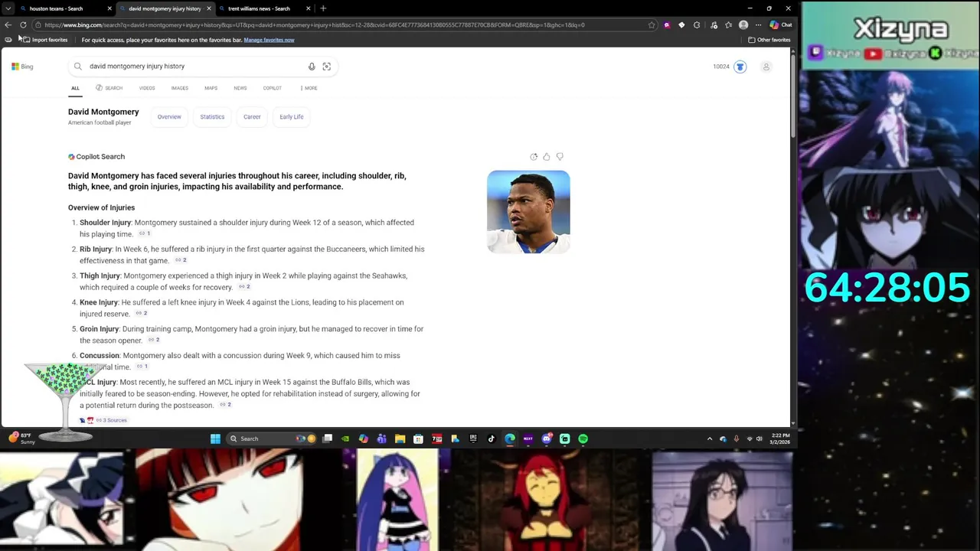Screen dimensions: 980x551
Task: Click the Overview button for David Montgomery
Action: (x=169, y=117)
